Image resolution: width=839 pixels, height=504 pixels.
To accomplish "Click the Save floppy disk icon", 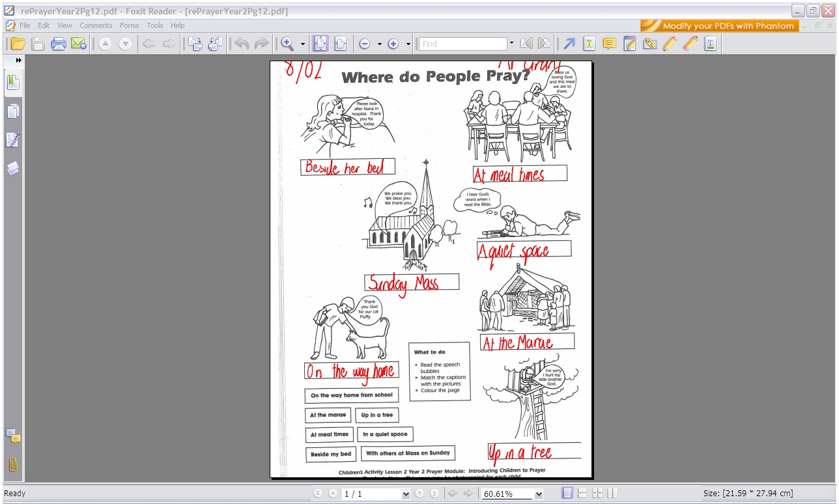I will coord(38,44).
